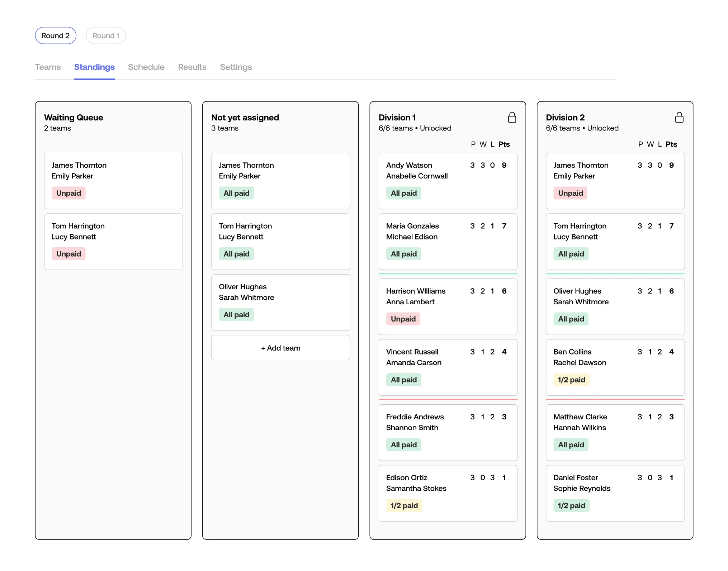Select Freddie Andrews and Shannon Smith team
The image size is (728, 571).
coord(448,433)
